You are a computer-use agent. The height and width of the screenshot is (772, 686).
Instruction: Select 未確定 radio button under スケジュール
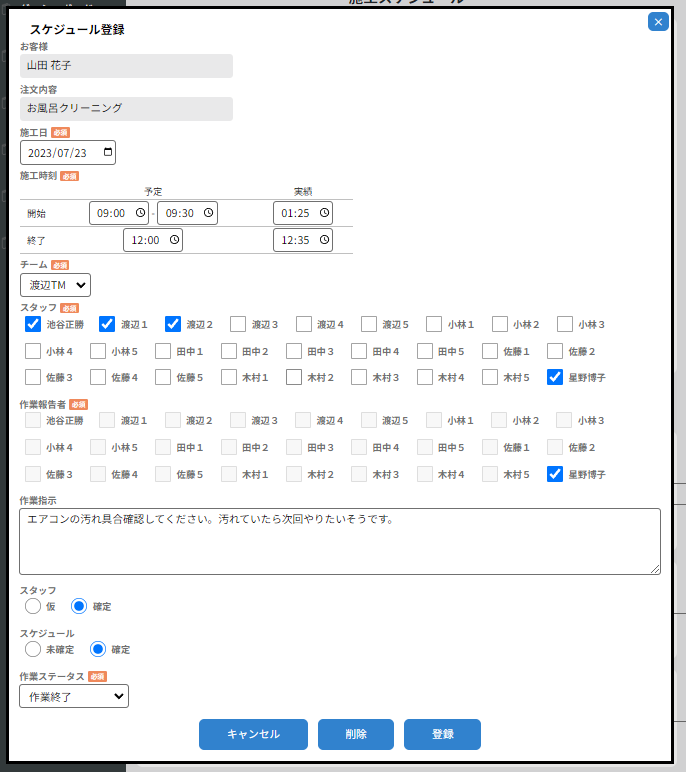[x=33, y=649]
